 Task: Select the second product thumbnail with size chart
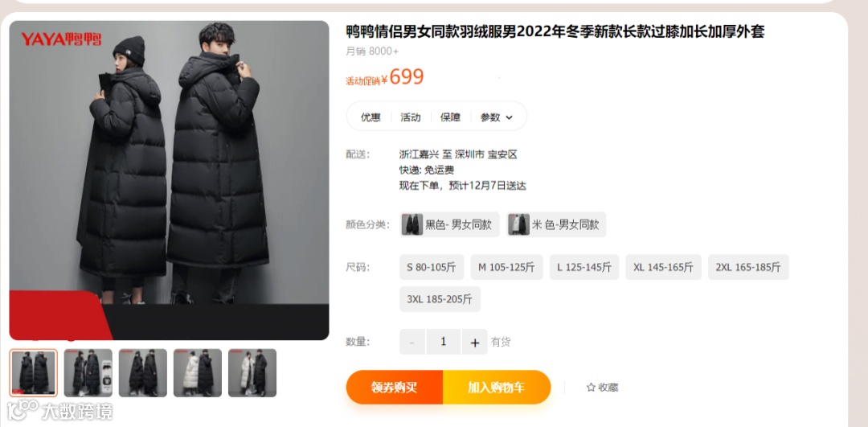88,373
